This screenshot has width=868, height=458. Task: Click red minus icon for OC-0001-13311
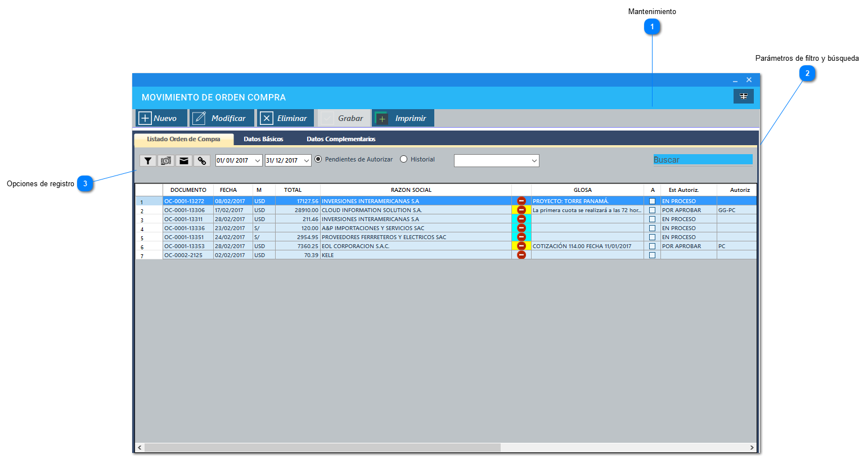tap(521, 219)
